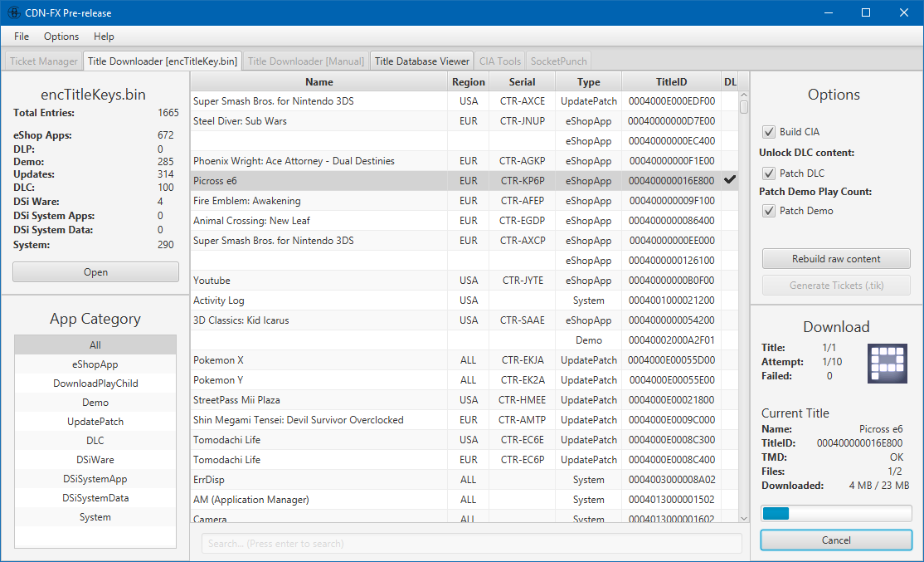Cancel the current download
This screenshot has height=562, width=924.
point(836,540)
